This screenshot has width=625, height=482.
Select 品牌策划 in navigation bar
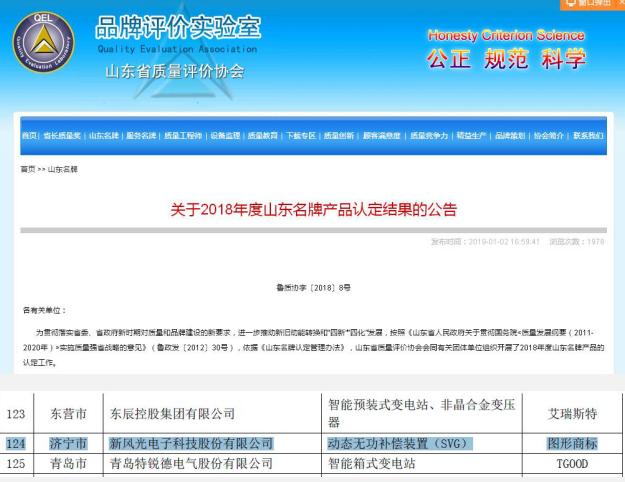510,135
